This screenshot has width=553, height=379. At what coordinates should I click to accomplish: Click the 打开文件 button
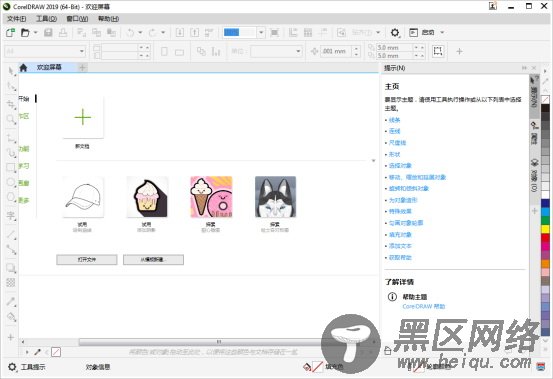point(87,260)
